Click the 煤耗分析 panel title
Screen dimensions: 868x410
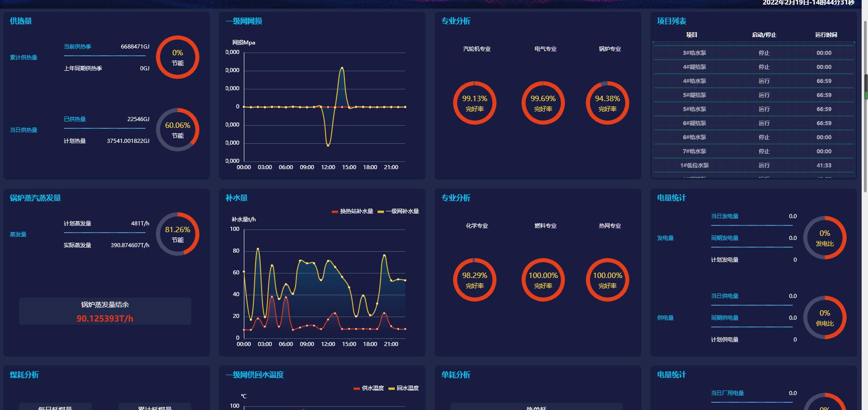24,375
